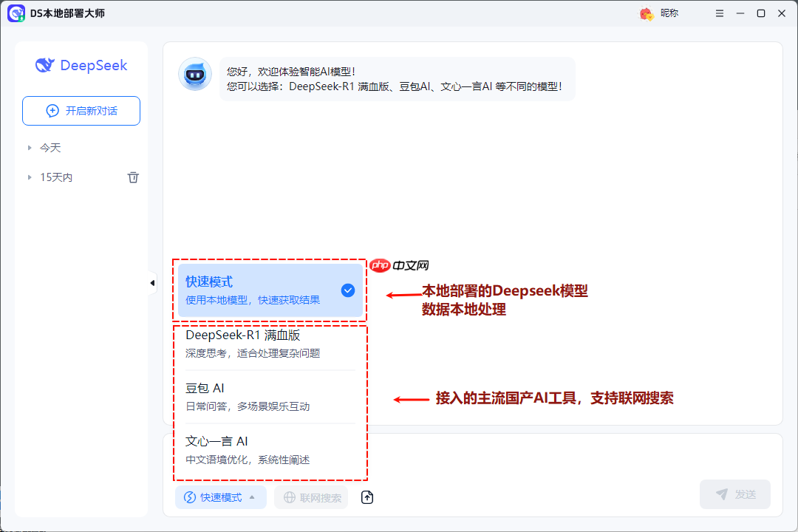Open the 快速模式 dropdown at the bottom

220,497
